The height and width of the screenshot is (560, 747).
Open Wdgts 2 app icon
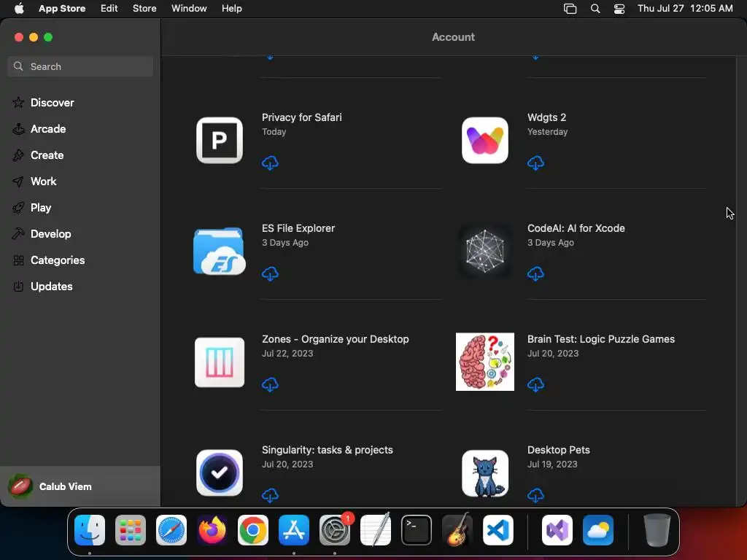coord(484,141)
